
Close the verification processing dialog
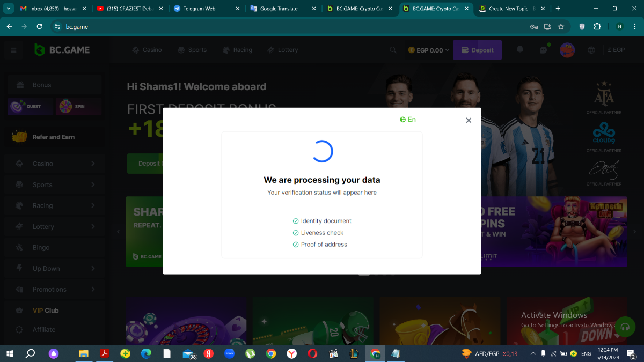(x=469, y=121)
